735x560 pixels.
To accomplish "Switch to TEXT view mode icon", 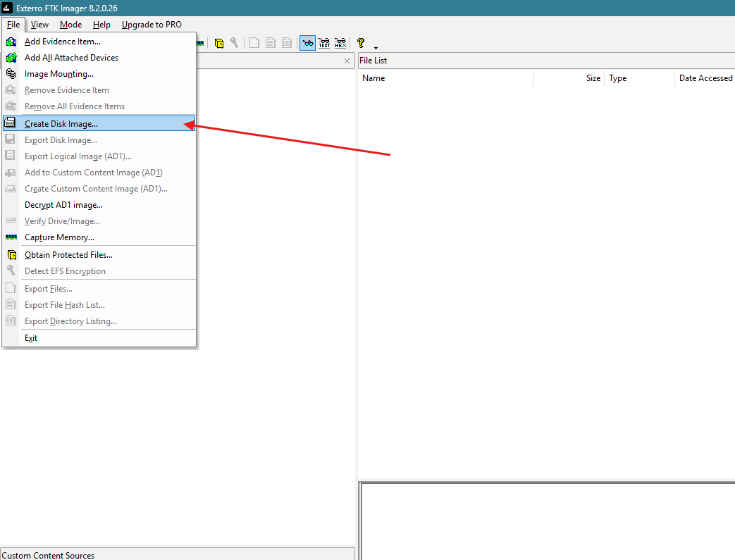I will [324, 43].
